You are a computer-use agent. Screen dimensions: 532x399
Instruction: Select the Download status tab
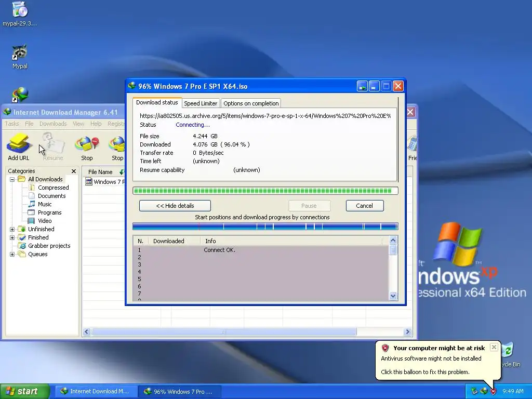pos(157,102)
